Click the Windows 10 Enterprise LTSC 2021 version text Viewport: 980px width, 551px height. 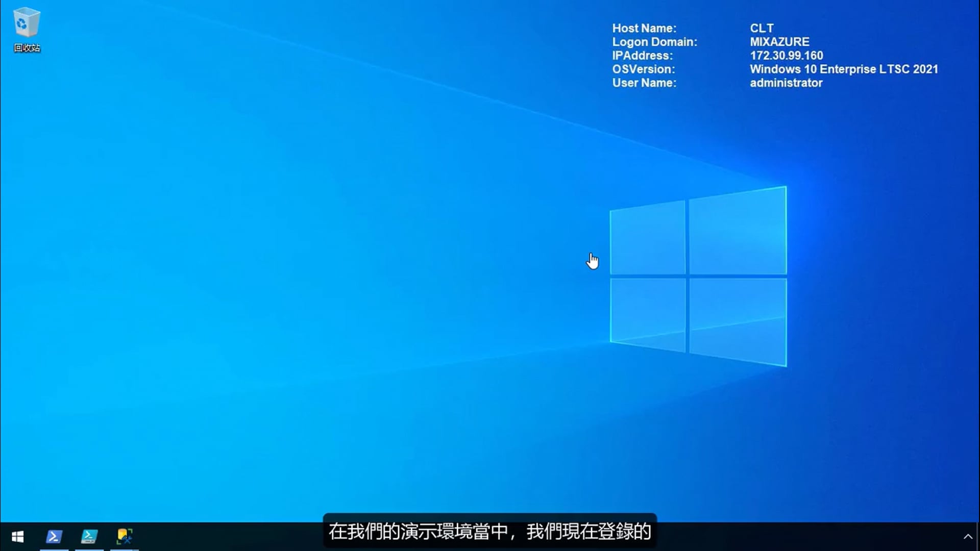coord(844,69)
